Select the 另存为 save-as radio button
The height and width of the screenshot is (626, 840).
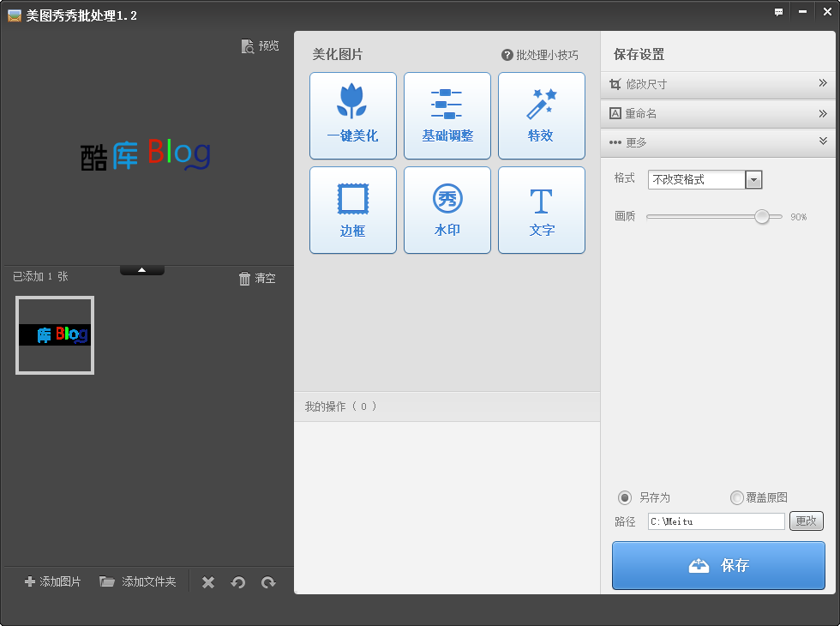pyautogui.click(x=625, y=497)
